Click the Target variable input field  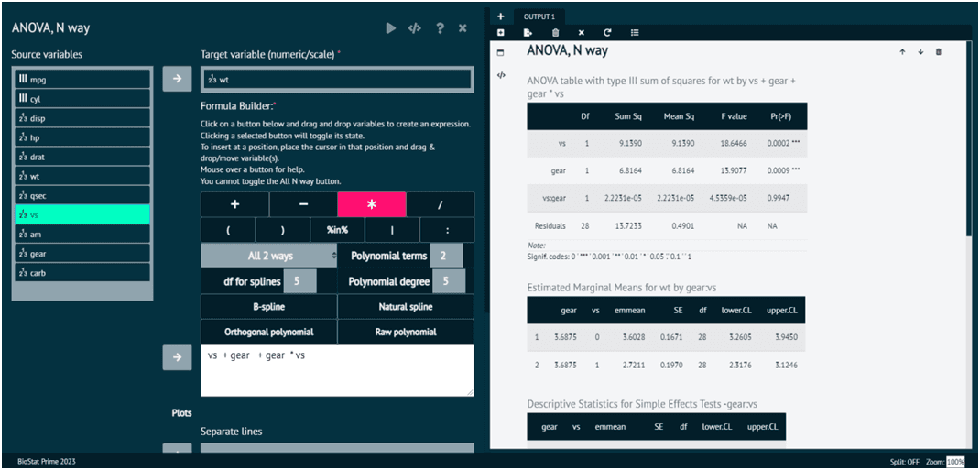click(x=336, y=80)
